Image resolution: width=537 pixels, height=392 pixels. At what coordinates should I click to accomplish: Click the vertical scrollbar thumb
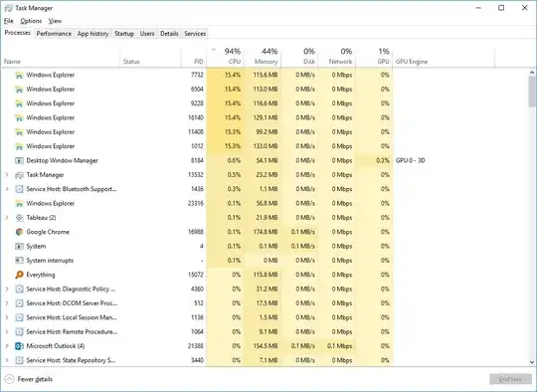532,92
